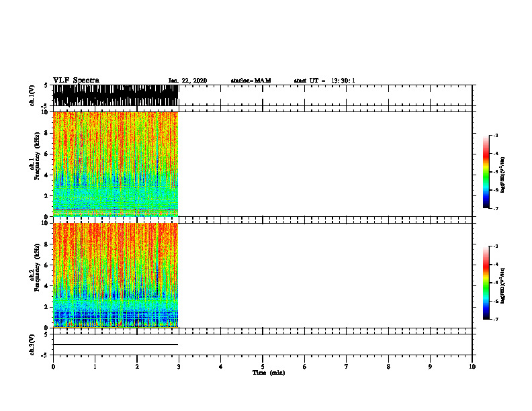Click time axis tick label 6
Viewport: 532px width, 411px height.
304,367
